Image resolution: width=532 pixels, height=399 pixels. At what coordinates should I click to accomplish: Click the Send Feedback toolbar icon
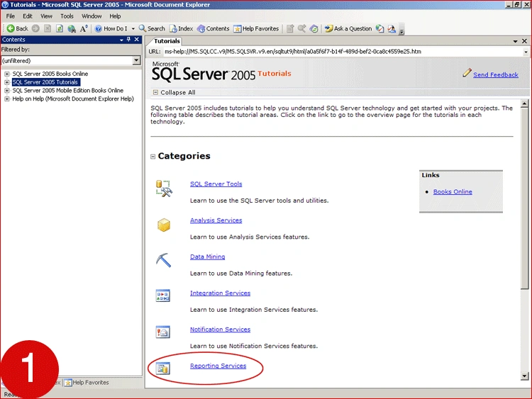click(392, 29)
